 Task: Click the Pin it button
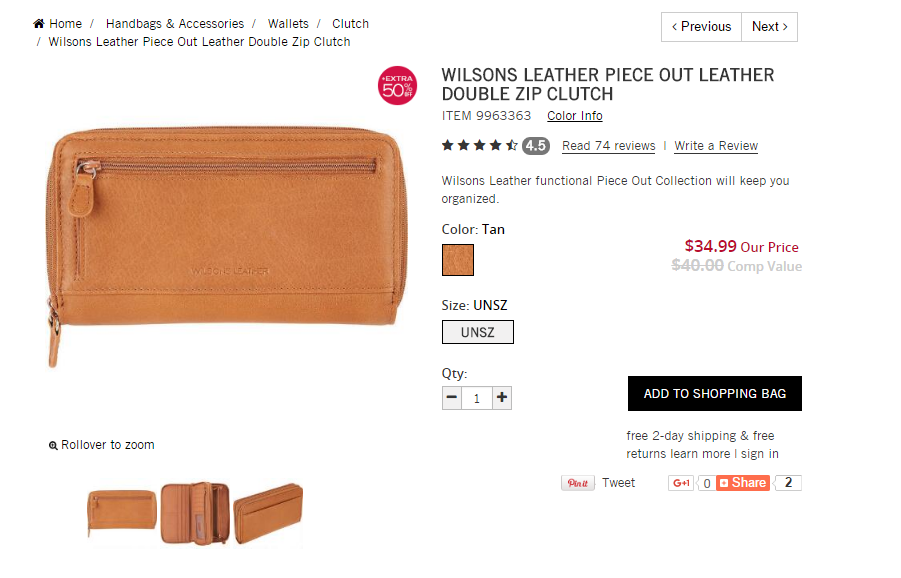(x=577, y=483)
